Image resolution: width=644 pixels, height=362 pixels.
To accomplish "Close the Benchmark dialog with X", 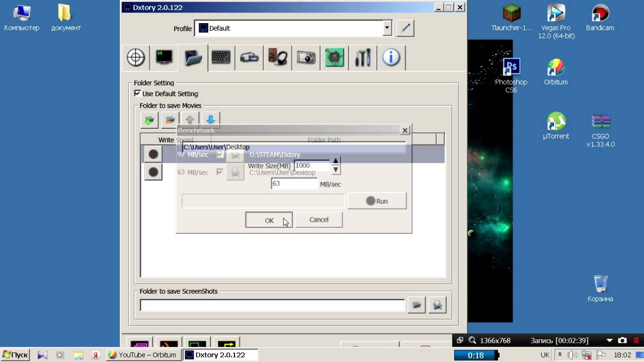I will point(405,130).
